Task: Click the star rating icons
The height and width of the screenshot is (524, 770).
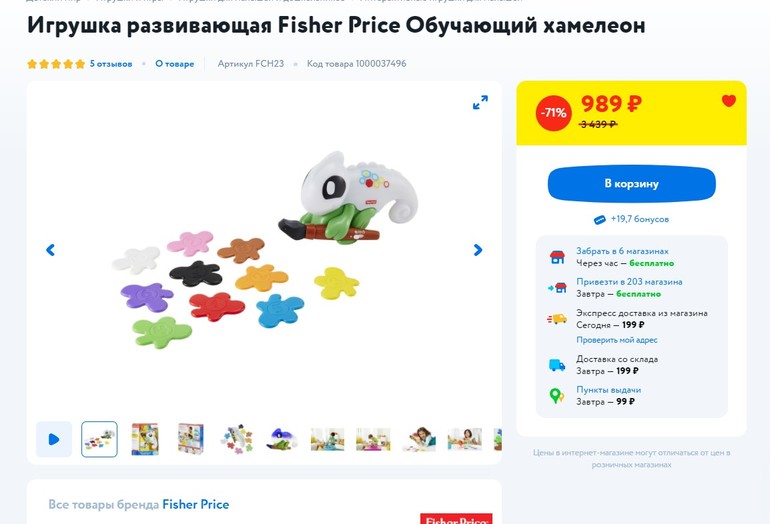Action: click(56, 64)
